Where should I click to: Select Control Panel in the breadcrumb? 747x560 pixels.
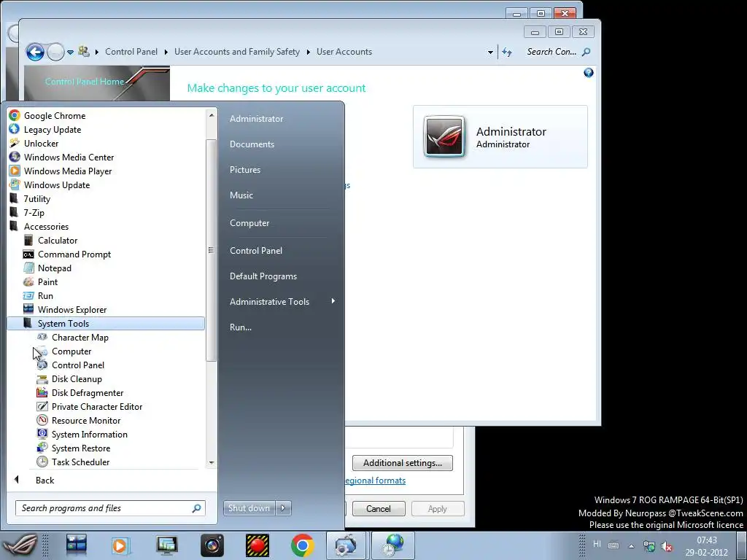pos(131,52)
